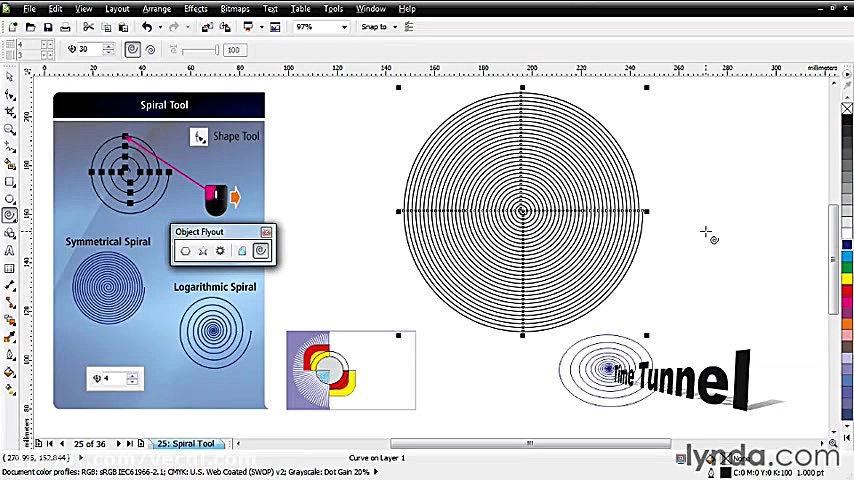Open the zoom level 97% dropdown
This screenshot has width=854, height=480.
(x=345, y=27)
